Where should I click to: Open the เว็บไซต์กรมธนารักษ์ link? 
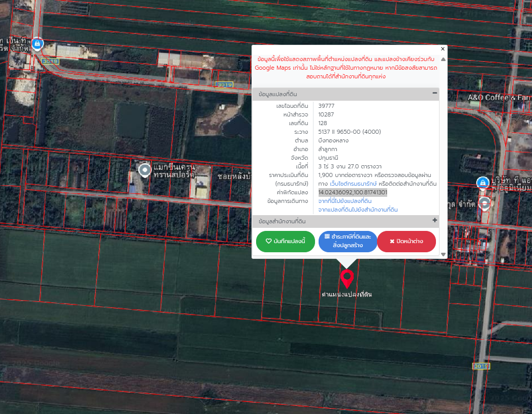[x=353, y=184]
